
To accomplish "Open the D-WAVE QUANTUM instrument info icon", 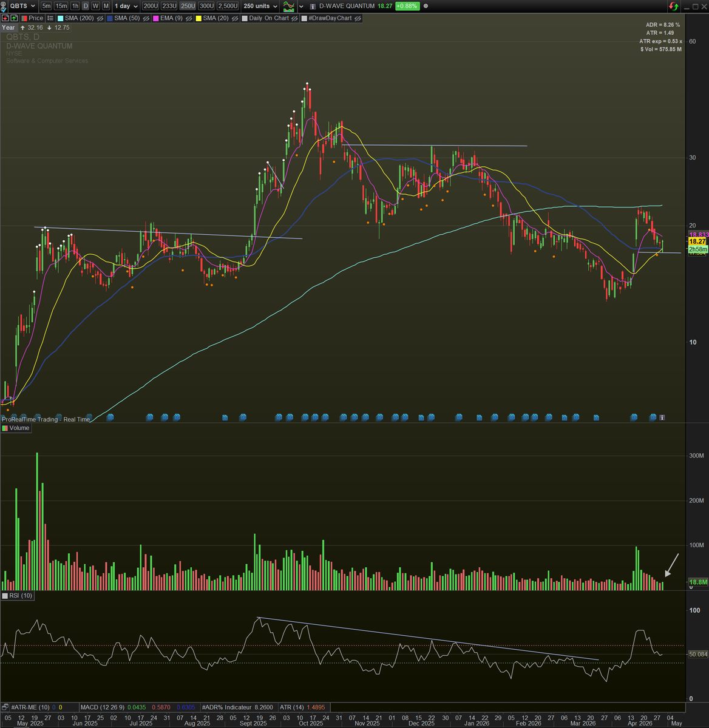I will (x=313, y=6).
